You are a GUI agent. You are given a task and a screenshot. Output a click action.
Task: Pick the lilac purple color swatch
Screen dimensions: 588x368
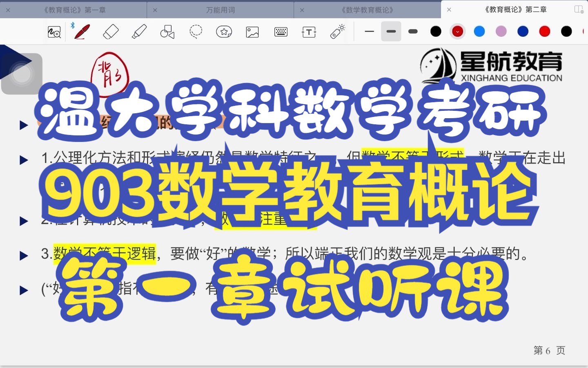pyautogui.click(x=501, y=31)
